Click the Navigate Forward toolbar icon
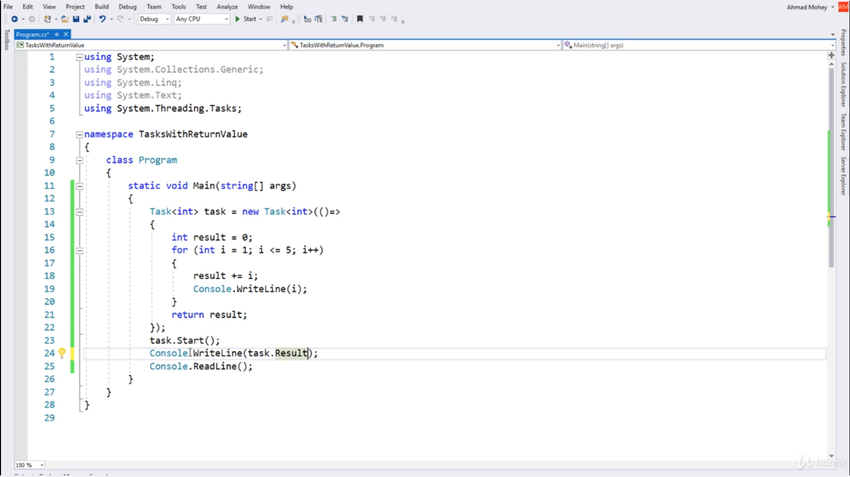The width and height of the screenshot is (850, 477). 31,19
